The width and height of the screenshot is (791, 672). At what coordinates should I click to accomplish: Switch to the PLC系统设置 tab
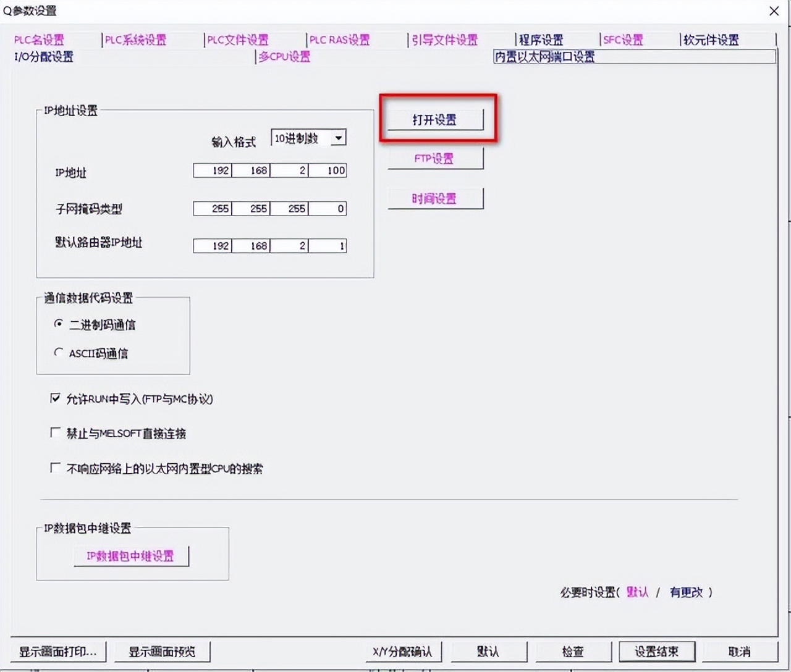tap(135, 40)
